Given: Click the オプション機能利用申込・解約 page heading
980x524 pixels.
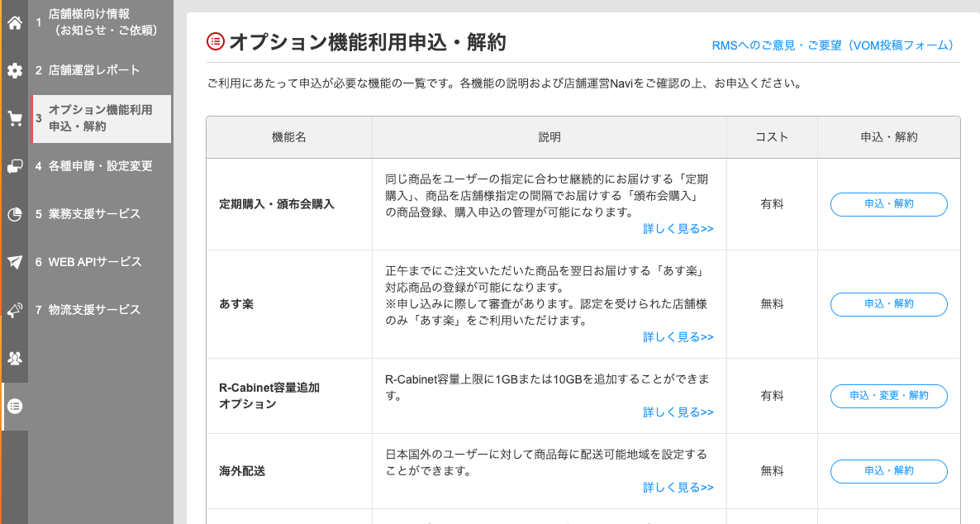Looking at the screenshot, I should pos(367,42).
